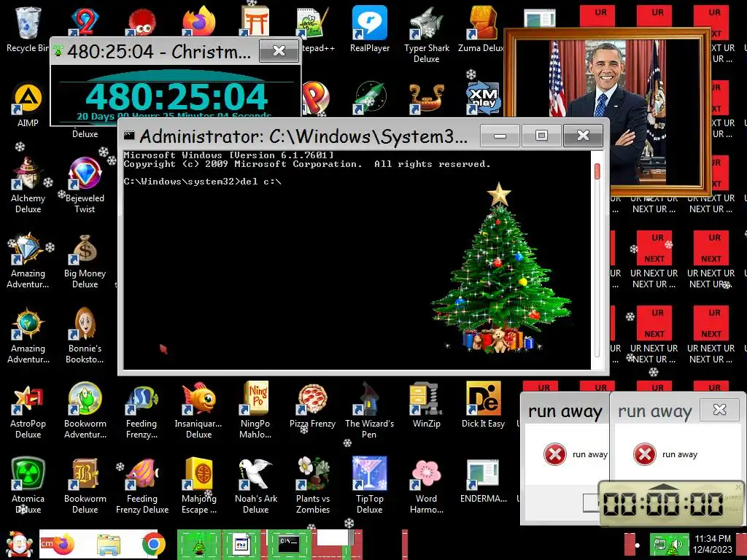Open the taskbar clock showing 11:34 PM
The height and width of the screenshot is (560, 747).
click(x=713, y=544)
